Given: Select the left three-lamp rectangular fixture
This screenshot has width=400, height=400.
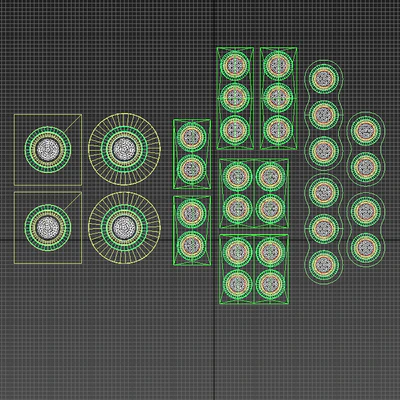Looking at the screenshot, I should click(235, 98).
